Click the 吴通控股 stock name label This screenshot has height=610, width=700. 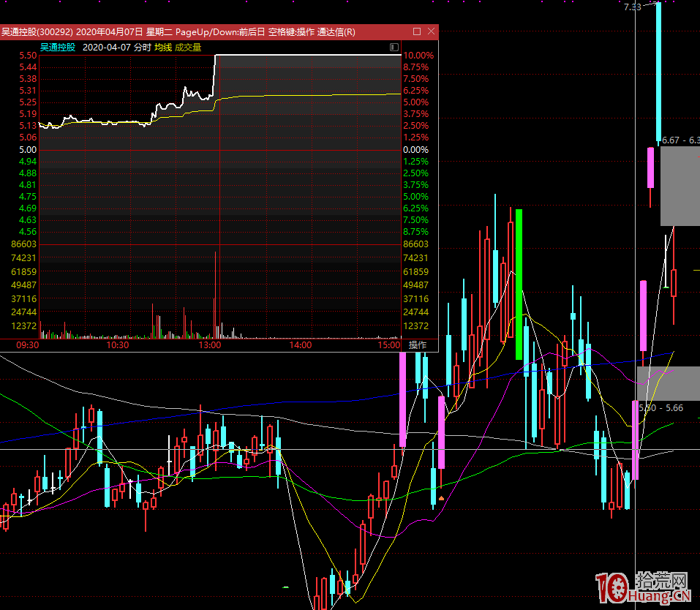pos(58,48)
